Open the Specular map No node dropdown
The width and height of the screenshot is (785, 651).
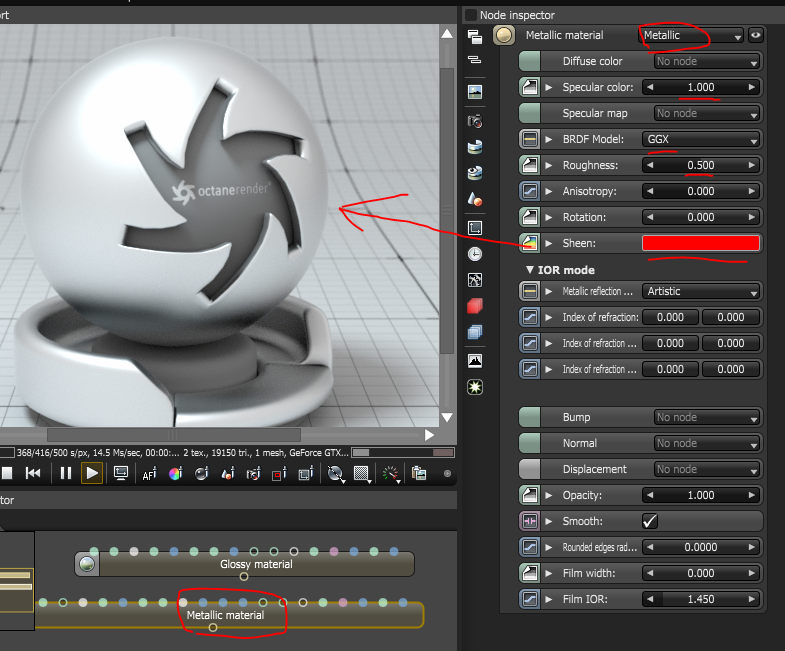707,113
